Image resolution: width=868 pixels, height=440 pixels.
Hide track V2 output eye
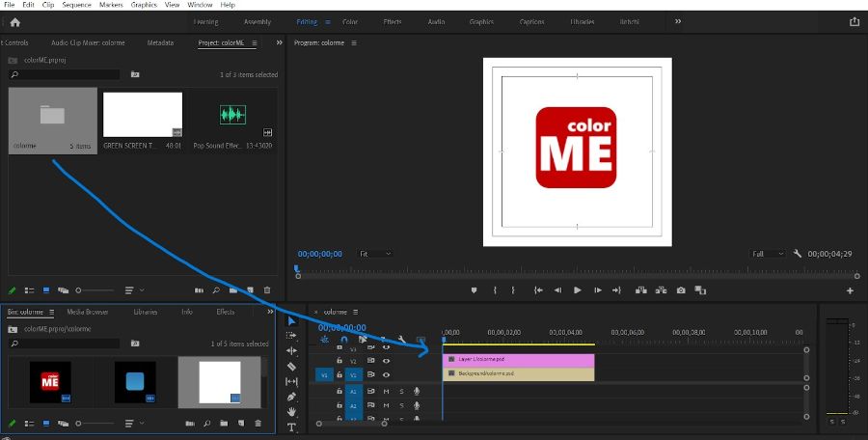point(387,361)
